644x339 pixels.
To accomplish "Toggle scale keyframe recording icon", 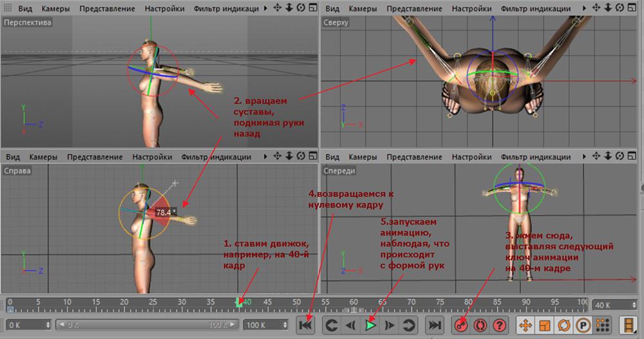I will click(545, 325).
